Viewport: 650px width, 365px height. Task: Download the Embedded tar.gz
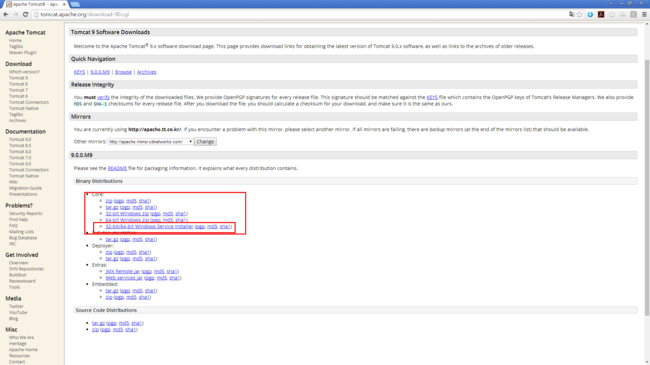[112, 291]
